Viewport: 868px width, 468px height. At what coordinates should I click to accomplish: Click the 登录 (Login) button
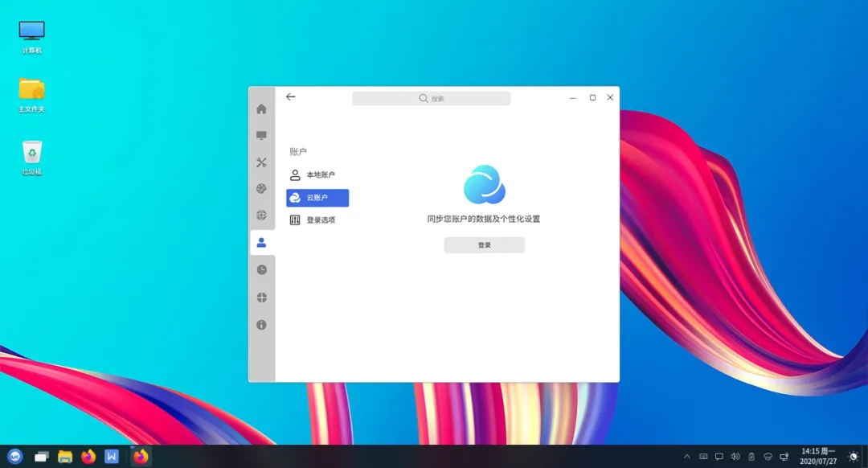[x=484, y=245]
